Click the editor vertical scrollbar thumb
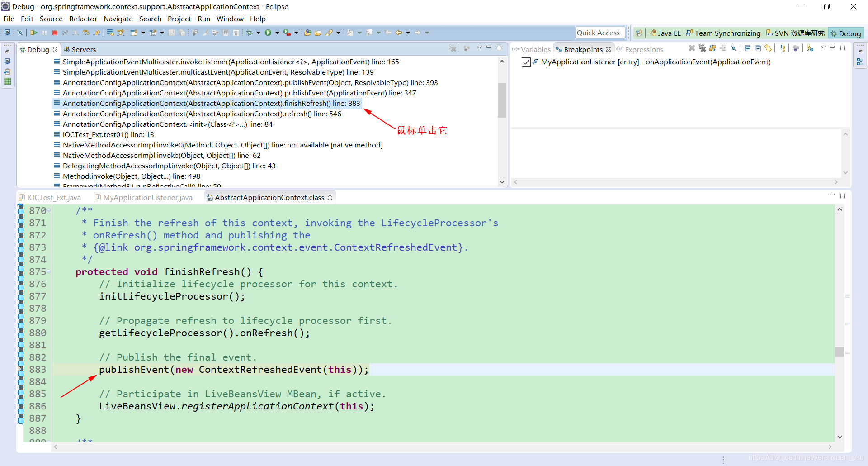 (840, 352)
